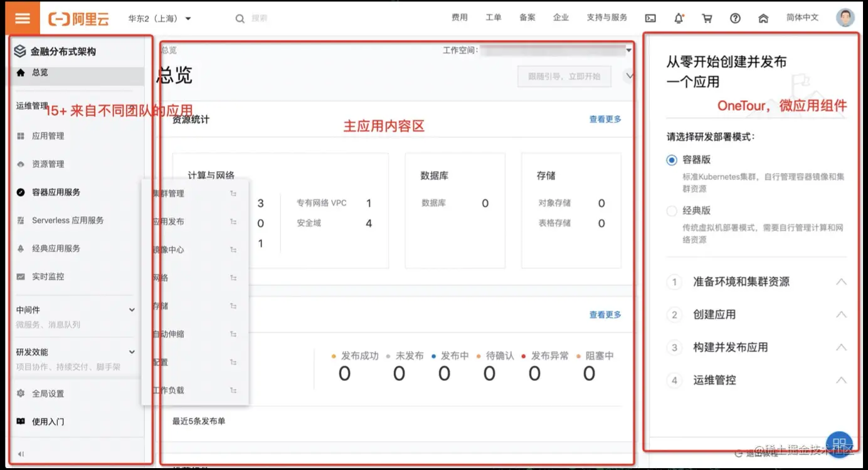Click the 金融分布式架构 product icon

pyautogui.click(x=20, y=51)
